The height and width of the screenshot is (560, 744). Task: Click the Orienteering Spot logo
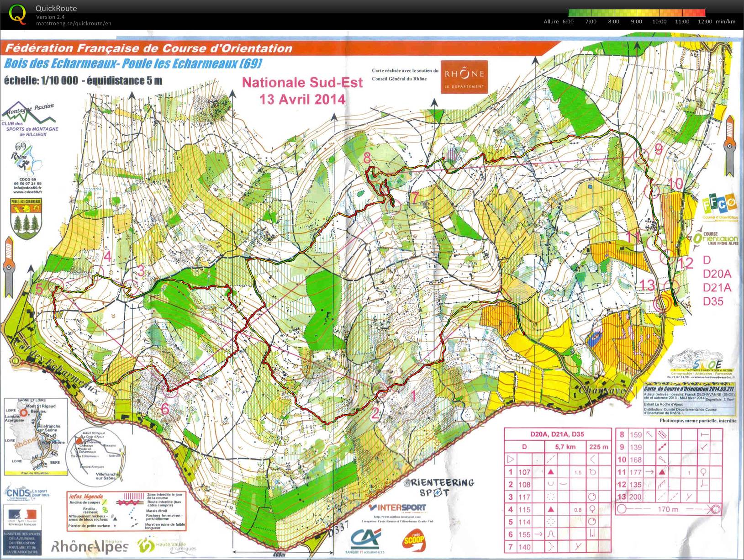[x=438, y=487]
